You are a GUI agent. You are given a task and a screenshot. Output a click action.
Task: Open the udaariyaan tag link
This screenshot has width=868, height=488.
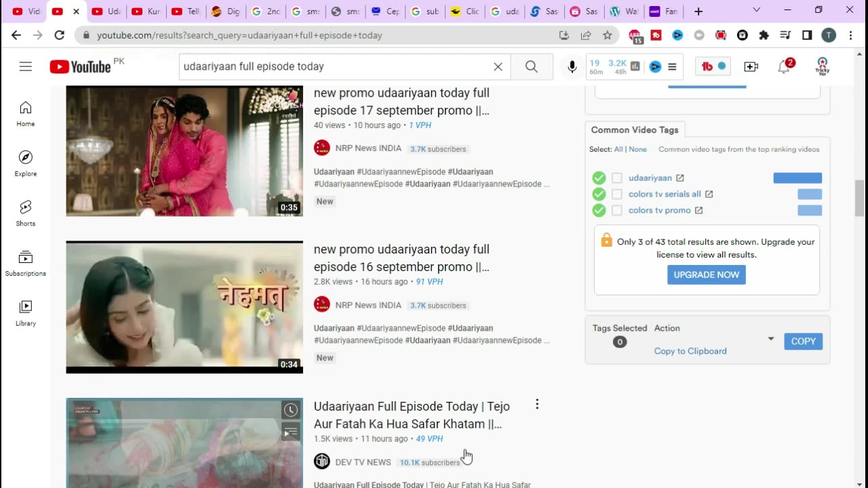point(650,178)
